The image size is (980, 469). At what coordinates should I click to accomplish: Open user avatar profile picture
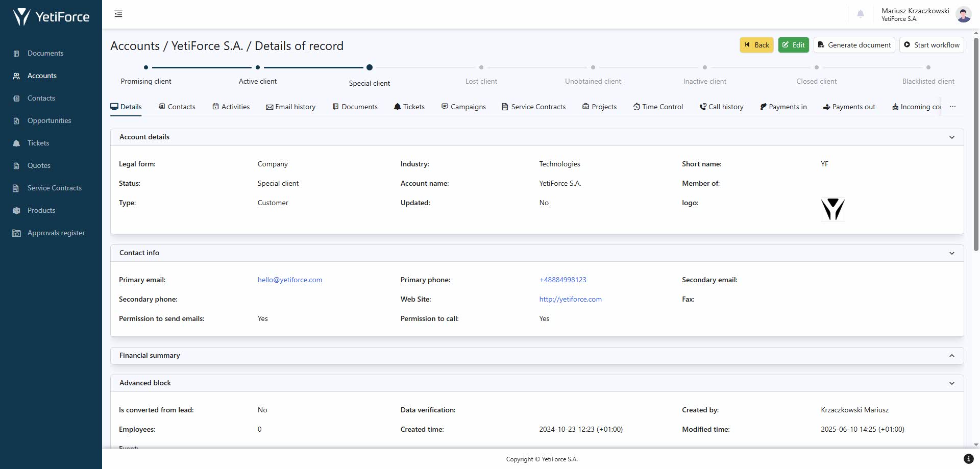[x=964, y=14]
